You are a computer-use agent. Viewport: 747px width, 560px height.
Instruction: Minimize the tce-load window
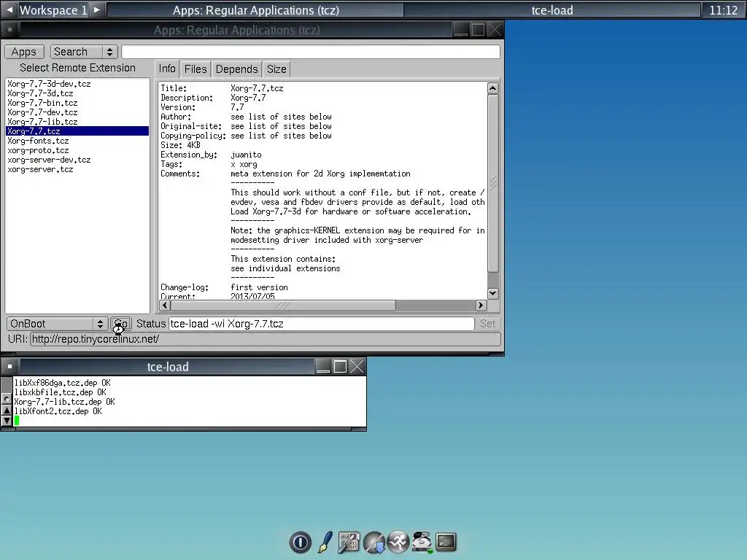click(x=323, y=367)
